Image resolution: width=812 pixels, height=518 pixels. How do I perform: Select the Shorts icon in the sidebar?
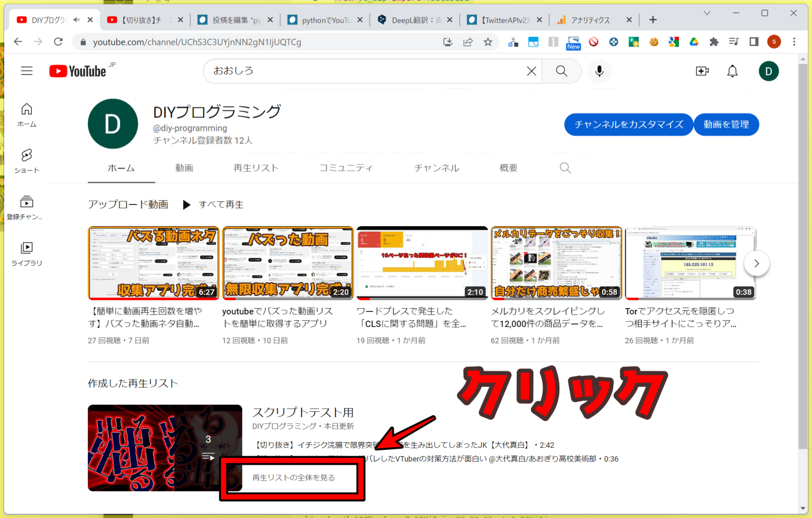point(26,156)
